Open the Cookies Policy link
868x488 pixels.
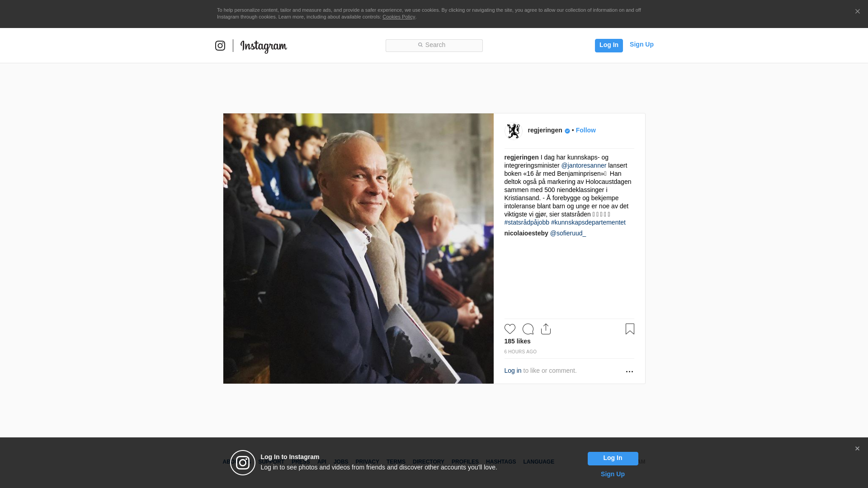[399, 17]
